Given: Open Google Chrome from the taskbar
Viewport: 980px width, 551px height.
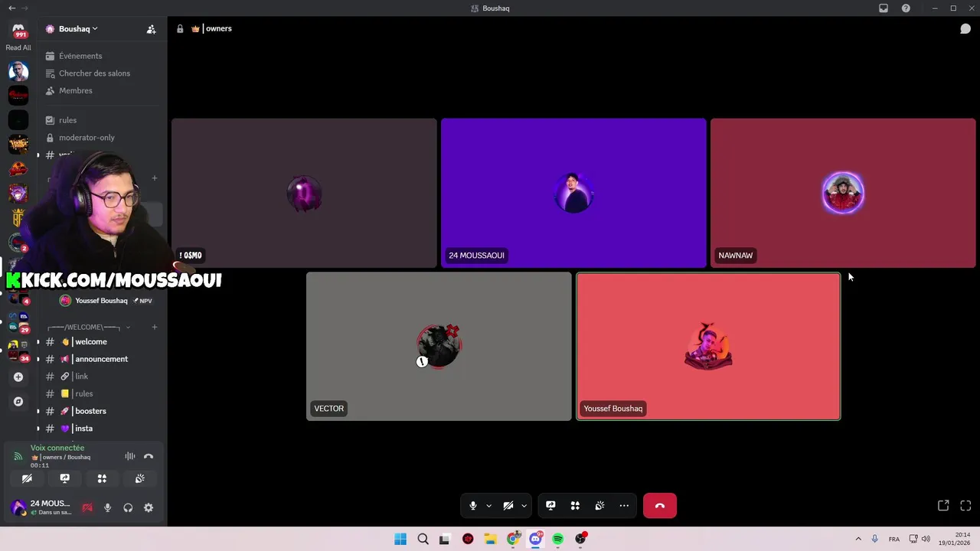Looking at the screenshot, I should 513,539.
